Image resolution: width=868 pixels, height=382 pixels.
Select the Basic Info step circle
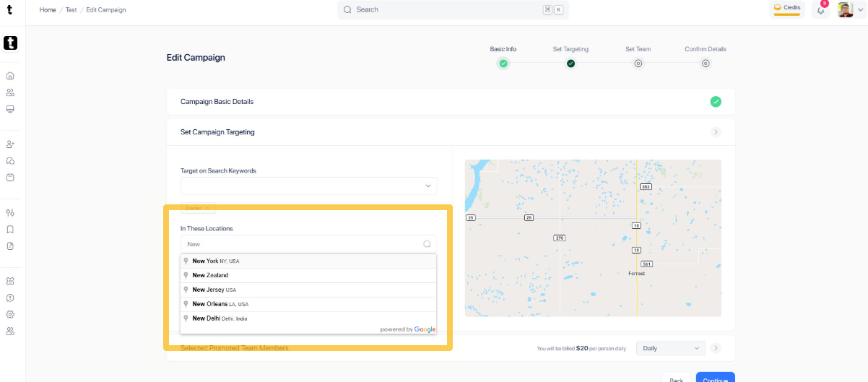(x=503, y=64)
